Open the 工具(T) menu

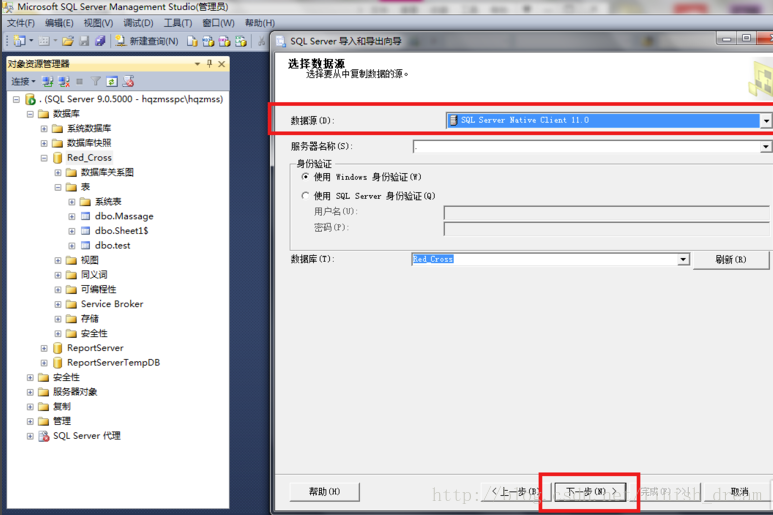coord(178,23)
